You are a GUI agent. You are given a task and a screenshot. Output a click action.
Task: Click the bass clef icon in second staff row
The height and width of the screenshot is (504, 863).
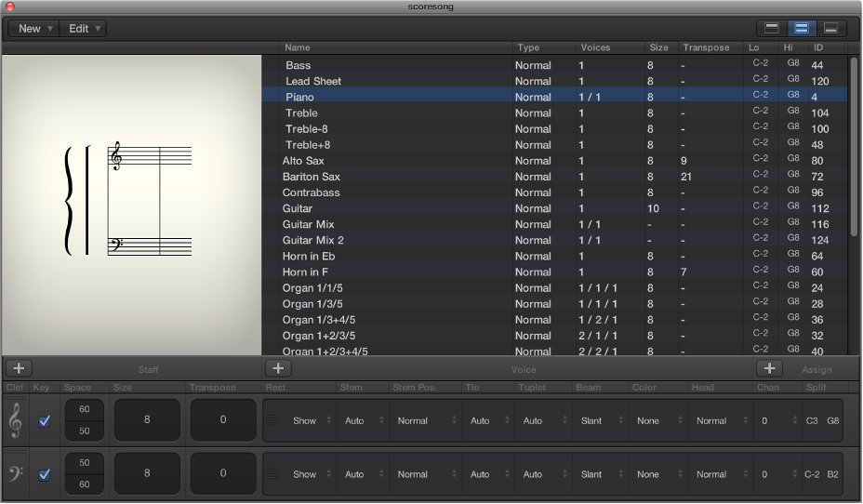pos(16,474)
